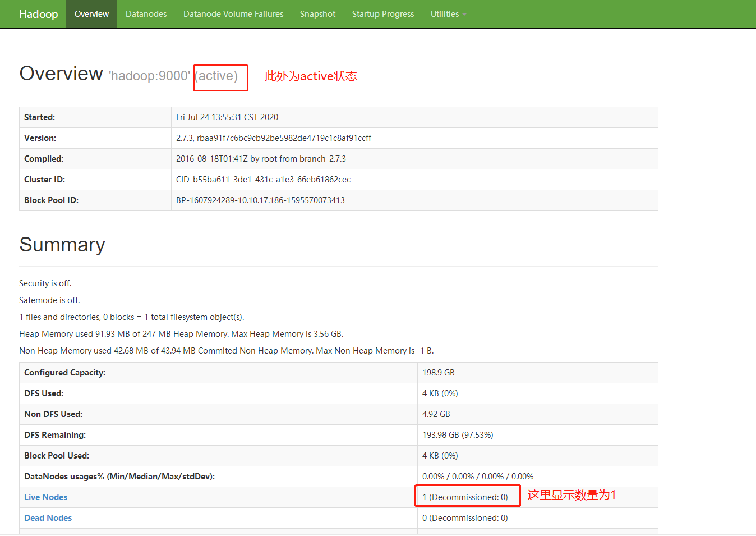Screen dimensions: 756x536
Task: Select the DFS Used 4 KB (0%) value
Action: coord(440,393)
